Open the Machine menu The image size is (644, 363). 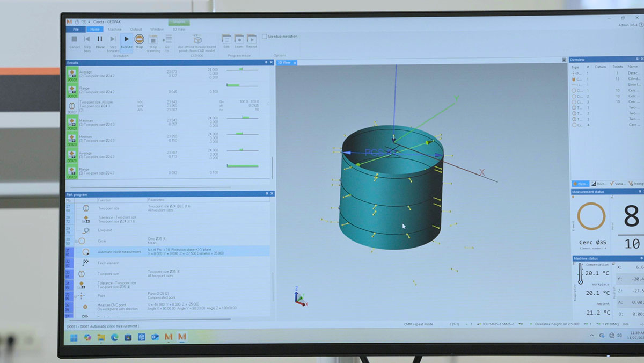point(115,29)
